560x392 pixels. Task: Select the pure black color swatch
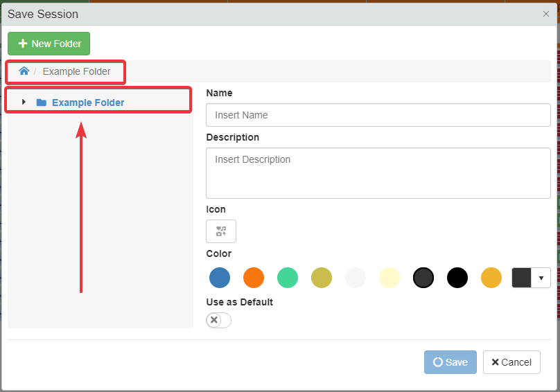[457, 278]
